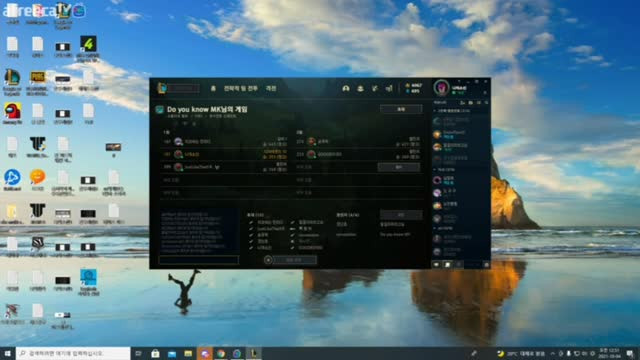Click the invite button beside game title
The width and height of the screenshot is (640, 360).
point(401,109)
